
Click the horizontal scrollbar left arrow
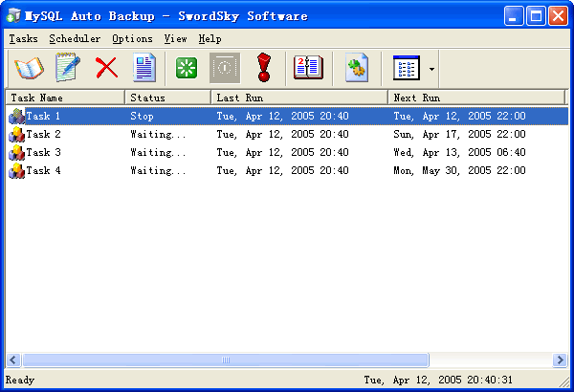[13, 360]
